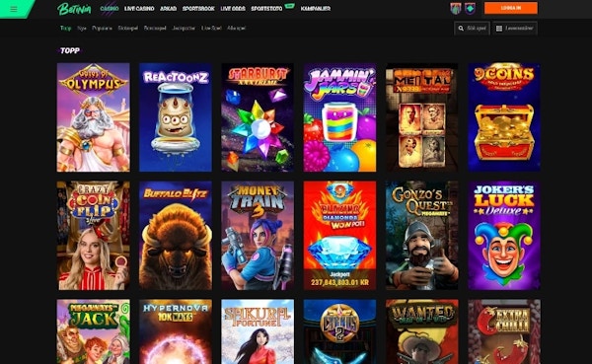
Task: Open the Cirkus 2 game tile
Action: pyautogui.click(x=339, y=331)
